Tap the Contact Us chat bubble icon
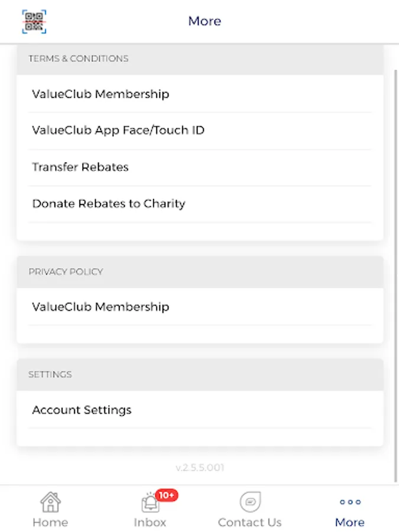Image resolution: width=399 pixels, height=532 pixels. click(x=249, y=502)
